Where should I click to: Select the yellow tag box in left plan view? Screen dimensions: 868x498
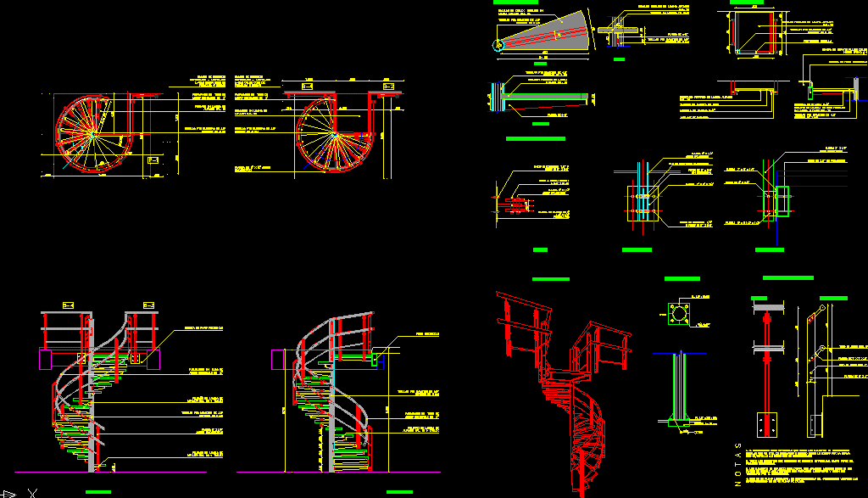tap(153, 160)
